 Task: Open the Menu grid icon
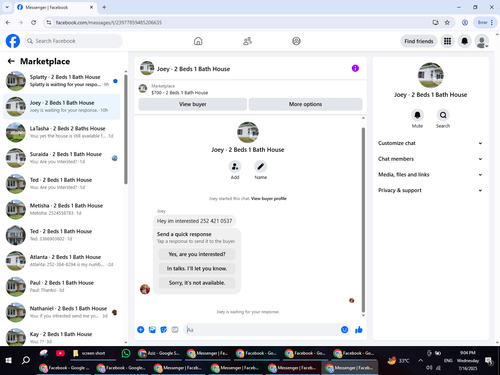coord(447,41)
